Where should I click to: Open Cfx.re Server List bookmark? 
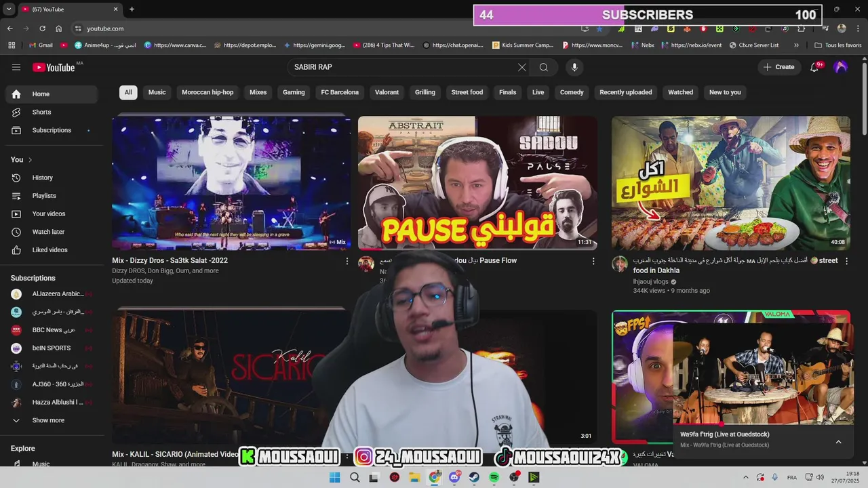click(754, 45)
